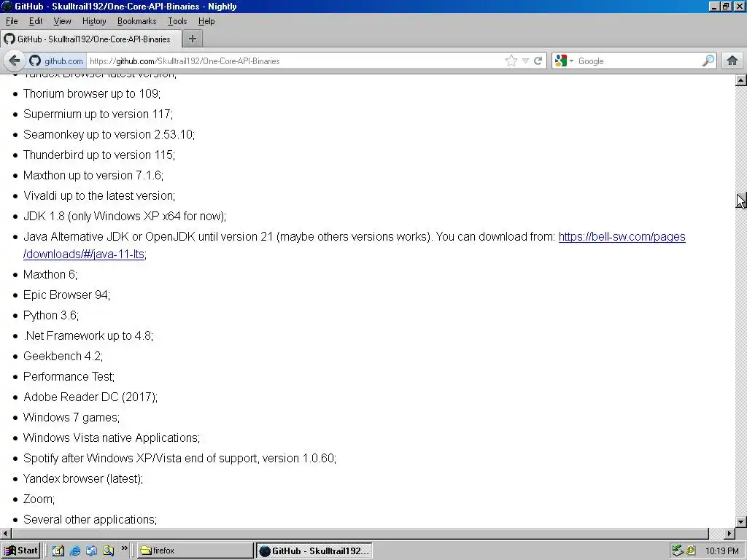Viewport: 747px width, 560px height.
Task: Click the text 'Supermium up to version 117;'
Action: (x=98, y=114)
